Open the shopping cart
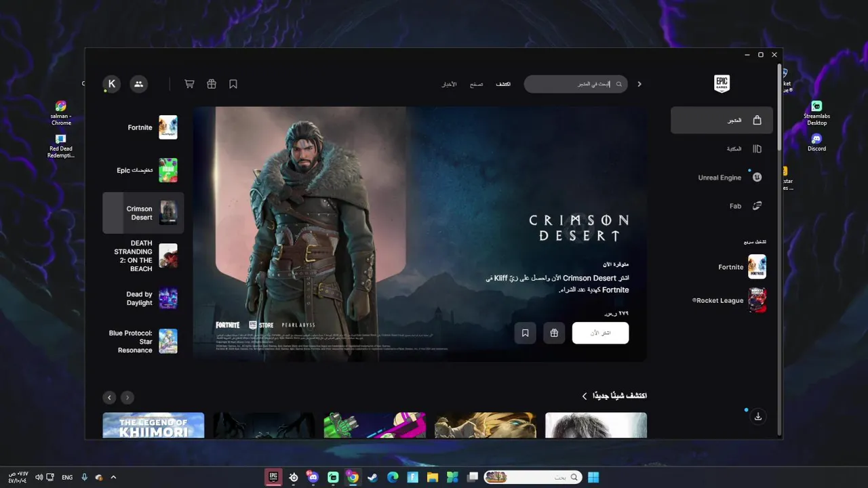 click(189, 84)
